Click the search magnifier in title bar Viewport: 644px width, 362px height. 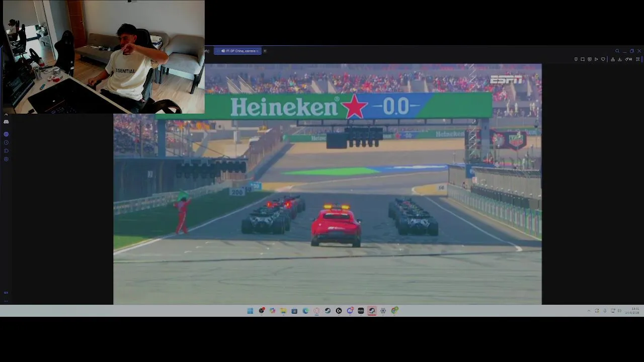tap(617, 51)
